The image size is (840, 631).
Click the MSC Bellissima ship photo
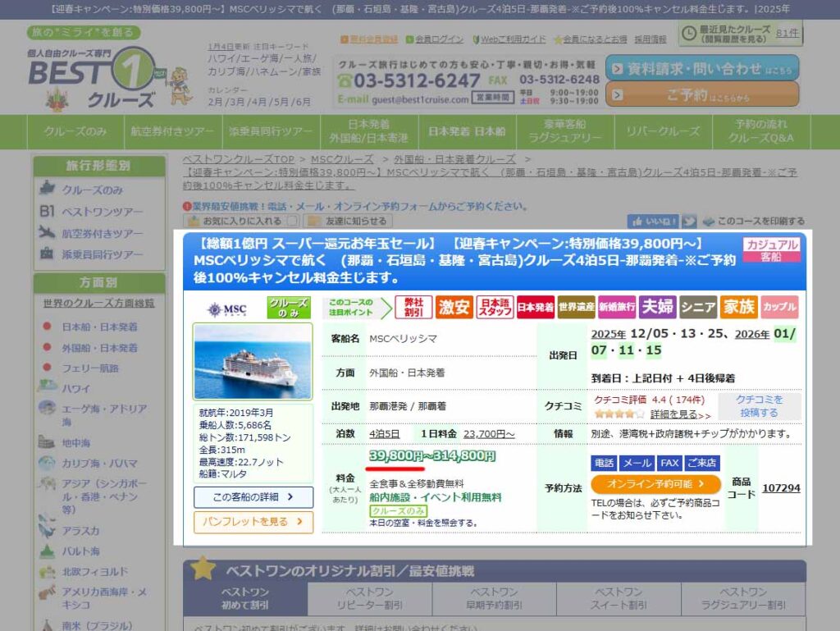(x=253, y=362)
